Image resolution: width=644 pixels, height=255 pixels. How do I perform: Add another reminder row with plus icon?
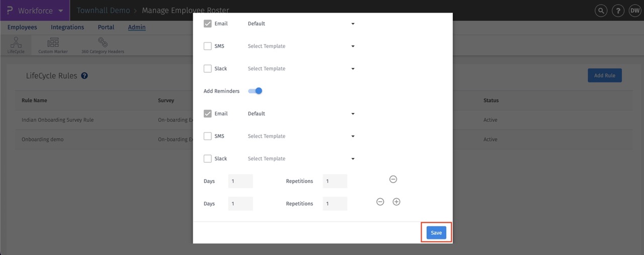(396, 202)
